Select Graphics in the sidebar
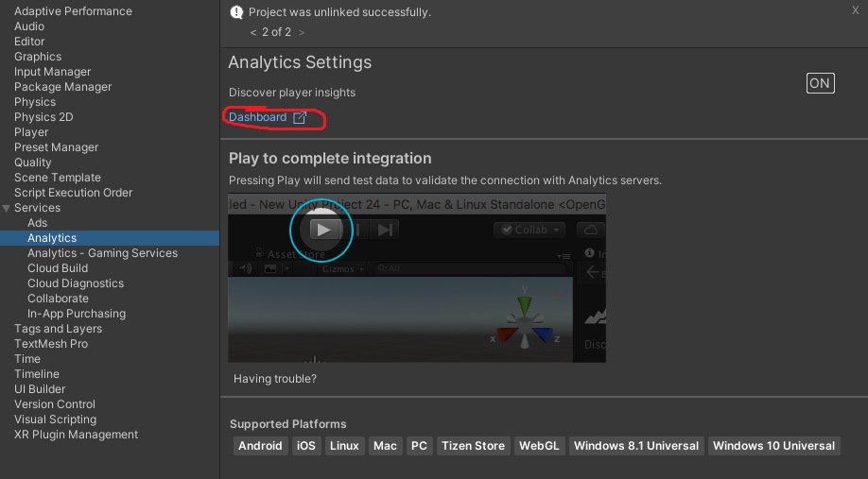The image size is (868, 479). pyautogui.click(x=38, y=57)
